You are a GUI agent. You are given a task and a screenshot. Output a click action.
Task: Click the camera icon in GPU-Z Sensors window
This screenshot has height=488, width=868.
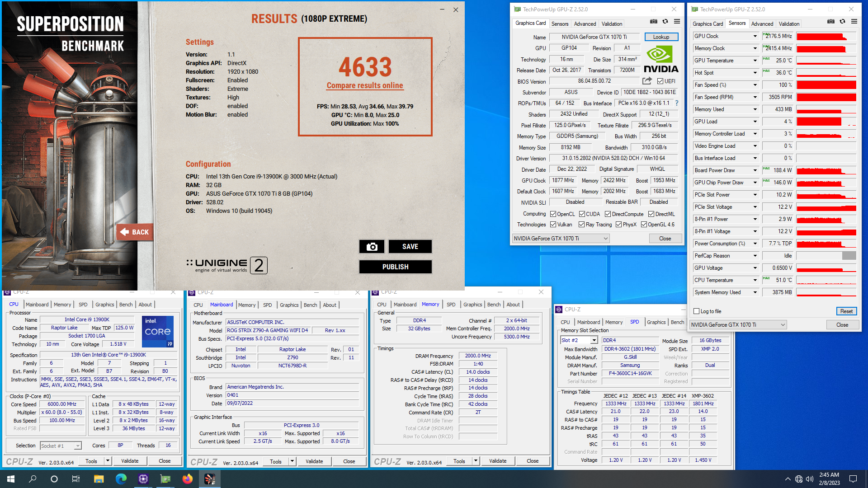pyautogui.click(x=831, y=21)
